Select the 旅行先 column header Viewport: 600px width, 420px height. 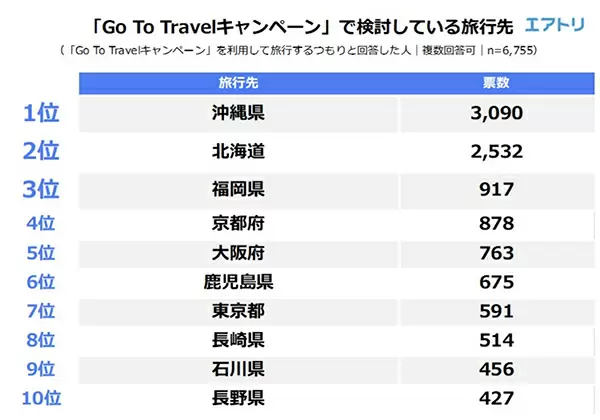[238, 83]
